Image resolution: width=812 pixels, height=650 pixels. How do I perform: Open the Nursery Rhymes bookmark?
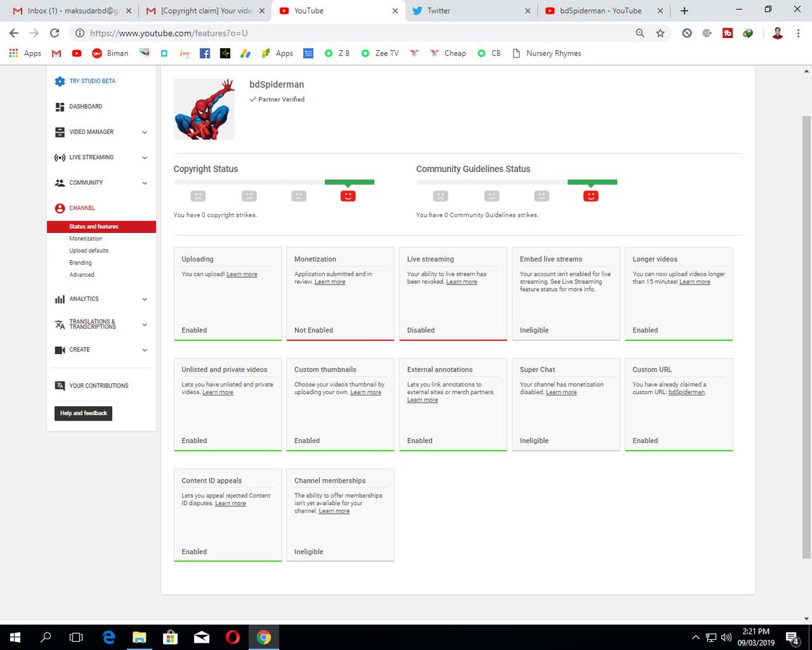click(x=547, y=53)
